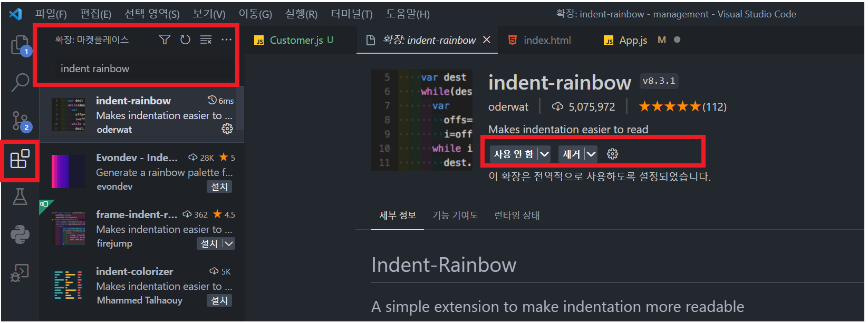Open the 파일(F) menu
The height and width of the screenshot is (323, 868).
(x=51, y=14)
